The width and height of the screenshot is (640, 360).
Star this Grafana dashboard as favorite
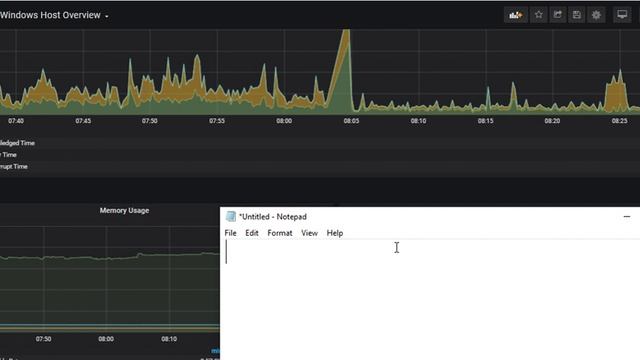(x=538, y=15)
